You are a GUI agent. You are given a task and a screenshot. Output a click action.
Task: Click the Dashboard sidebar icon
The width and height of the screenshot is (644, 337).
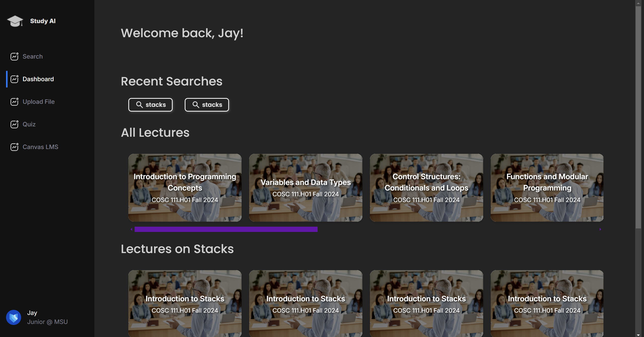[14, 79]
